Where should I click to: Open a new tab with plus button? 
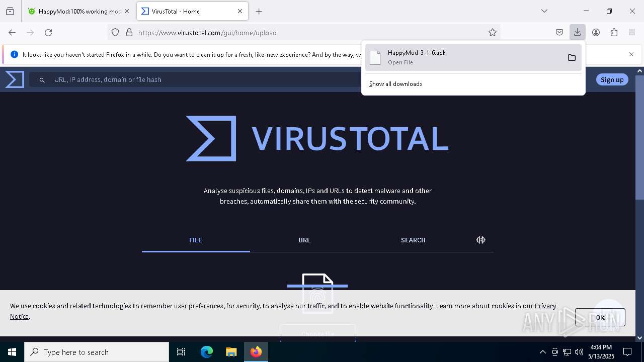coord(259,11)
